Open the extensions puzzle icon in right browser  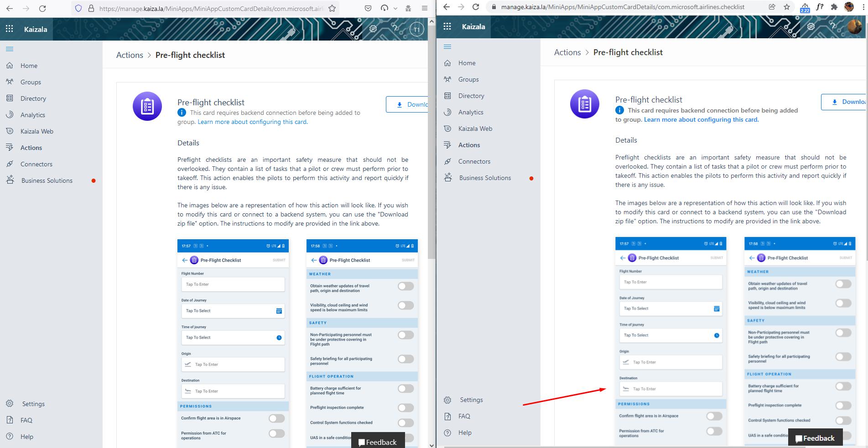tap(834, 7)
